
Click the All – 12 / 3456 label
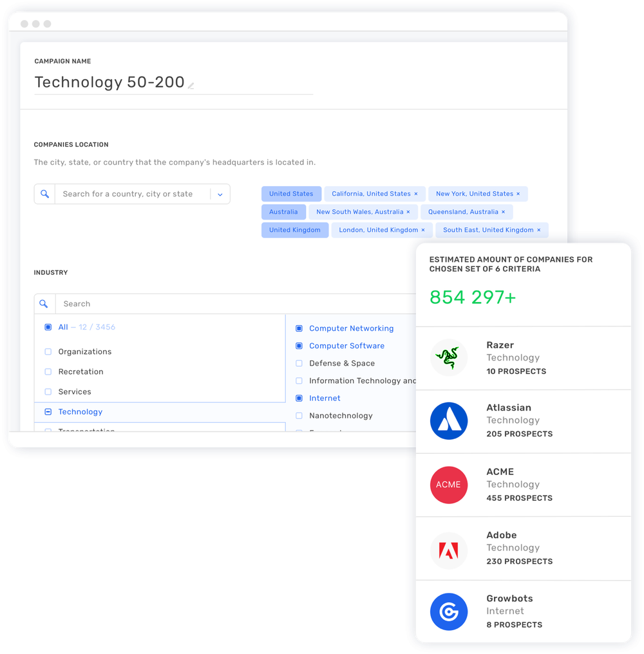87,327
